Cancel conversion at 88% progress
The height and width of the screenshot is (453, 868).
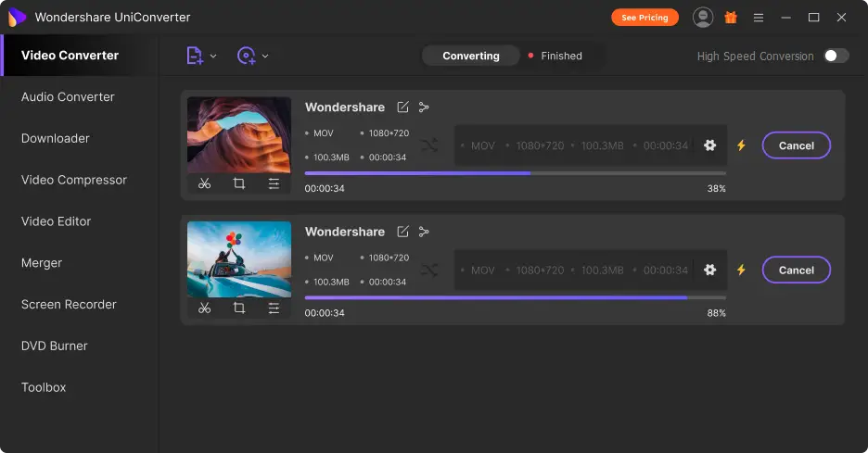coord(796,270)
